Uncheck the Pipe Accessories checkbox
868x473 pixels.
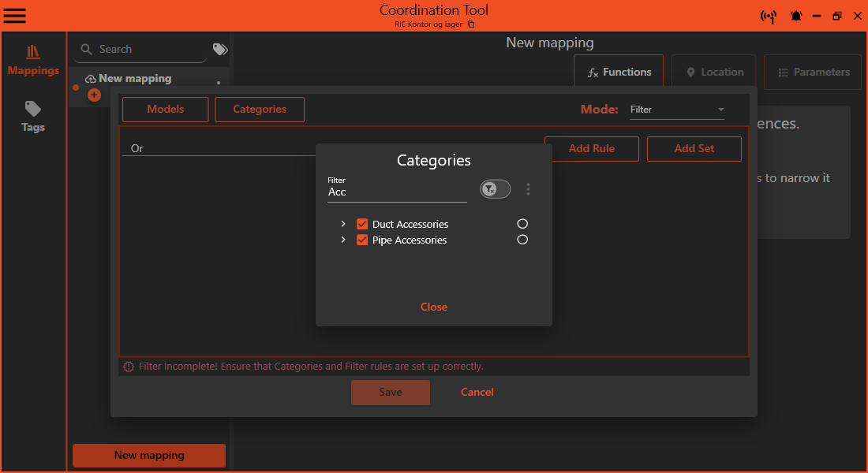(361, 240)
